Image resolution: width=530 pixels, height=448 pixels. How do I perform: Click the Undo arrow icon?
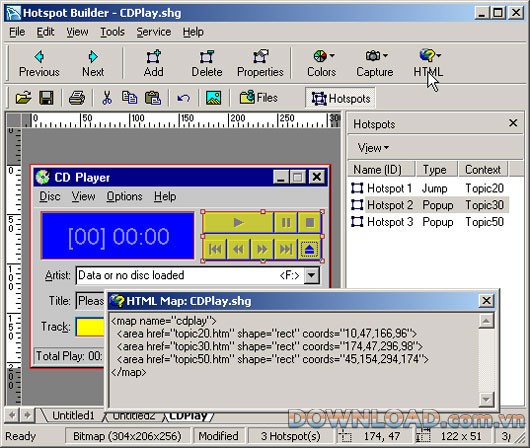(x=184, y=98)
